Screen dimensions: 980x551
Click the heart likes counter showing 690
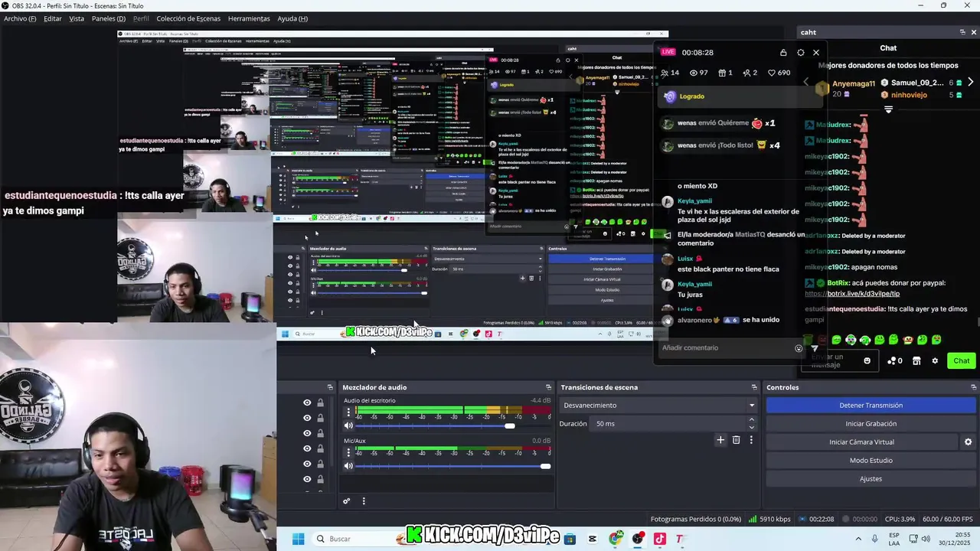[779, 73]
